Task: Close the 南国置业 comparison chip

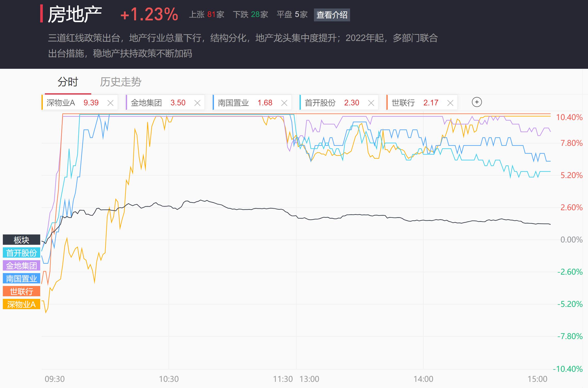Action: click(284, 103)
